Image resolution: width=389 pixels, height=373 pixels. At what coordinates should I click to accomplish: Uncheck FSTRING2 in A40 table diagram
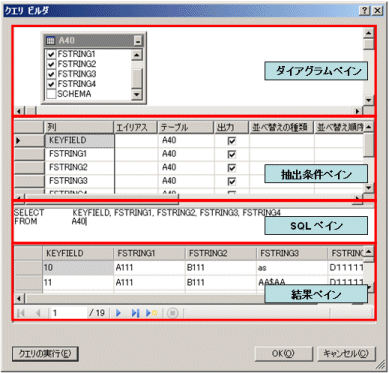51,64
